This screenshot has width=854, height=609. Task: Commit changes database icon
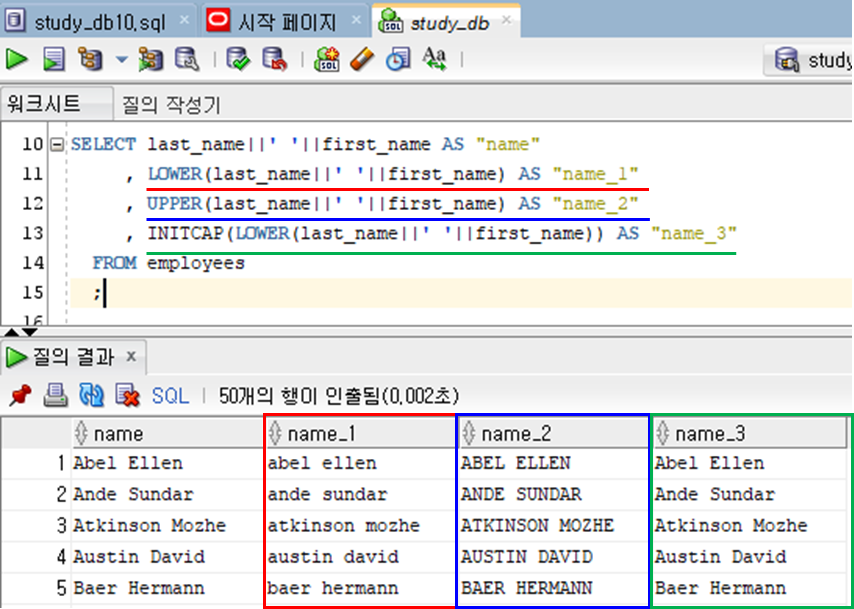coord(238,59)
